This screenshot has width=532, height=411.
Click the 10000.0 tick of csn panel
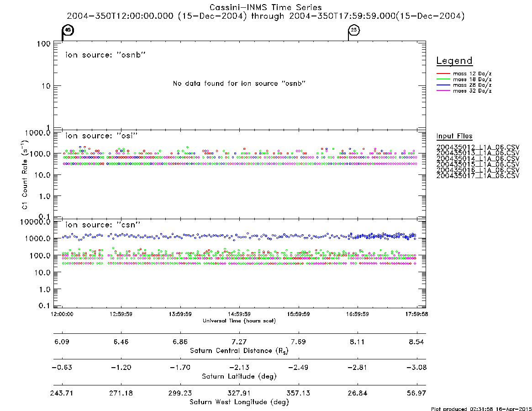[x=36, y=222]
